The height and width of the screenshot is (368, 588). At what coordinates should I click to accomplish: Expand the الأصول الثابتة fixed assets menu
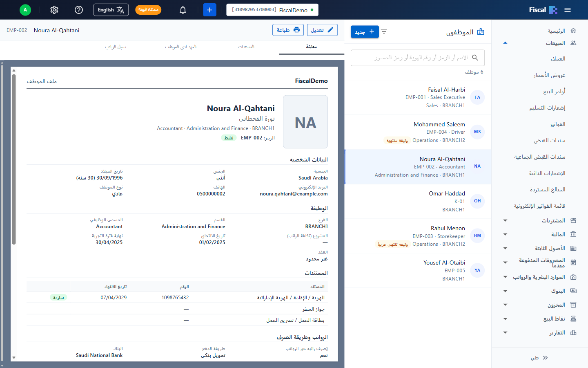[505, 248]
